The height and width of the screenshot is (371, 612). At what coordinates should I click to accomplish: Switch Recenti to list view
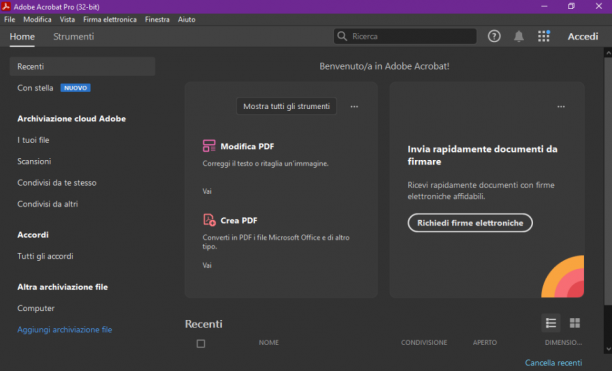pos(551,323)
